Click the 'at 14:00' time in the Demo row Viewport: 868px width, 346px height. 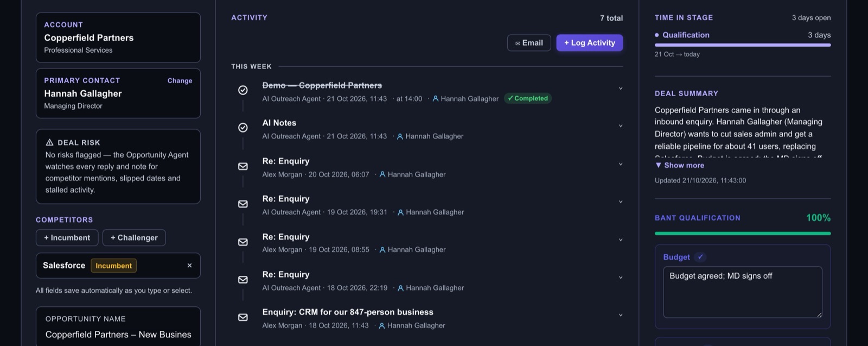(409, 99)
